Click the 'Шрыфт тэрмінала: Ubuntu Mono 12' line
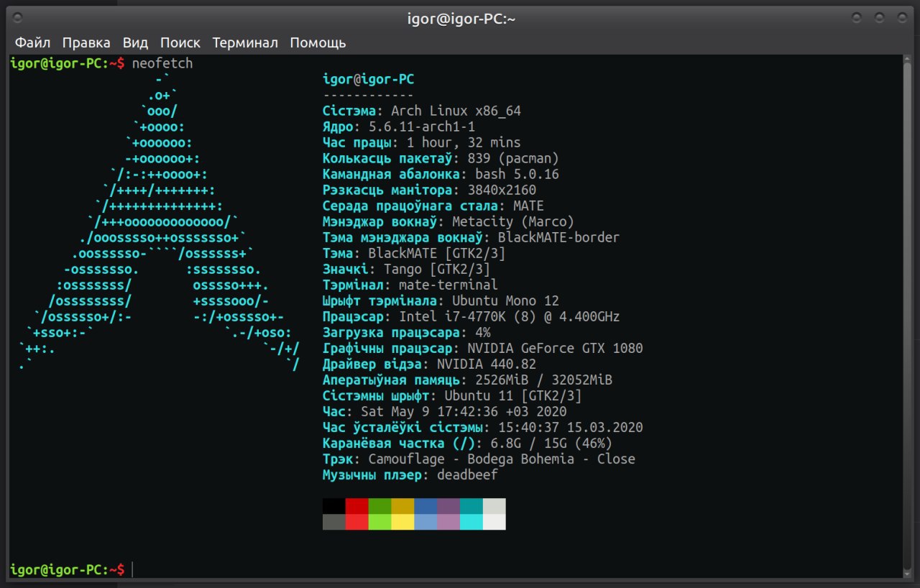The height and width of the screenshot is (588, 920). tap(441, 300)
